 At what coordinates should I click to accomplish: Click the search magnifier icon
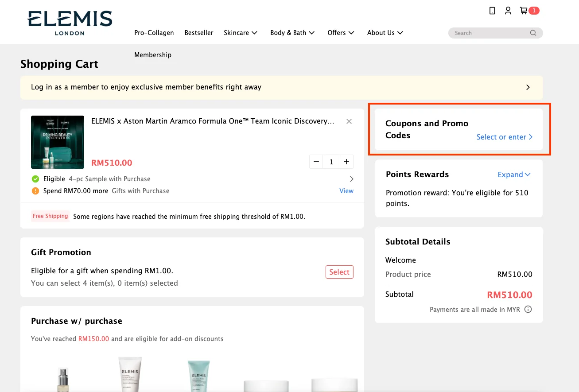coord(533,33)
